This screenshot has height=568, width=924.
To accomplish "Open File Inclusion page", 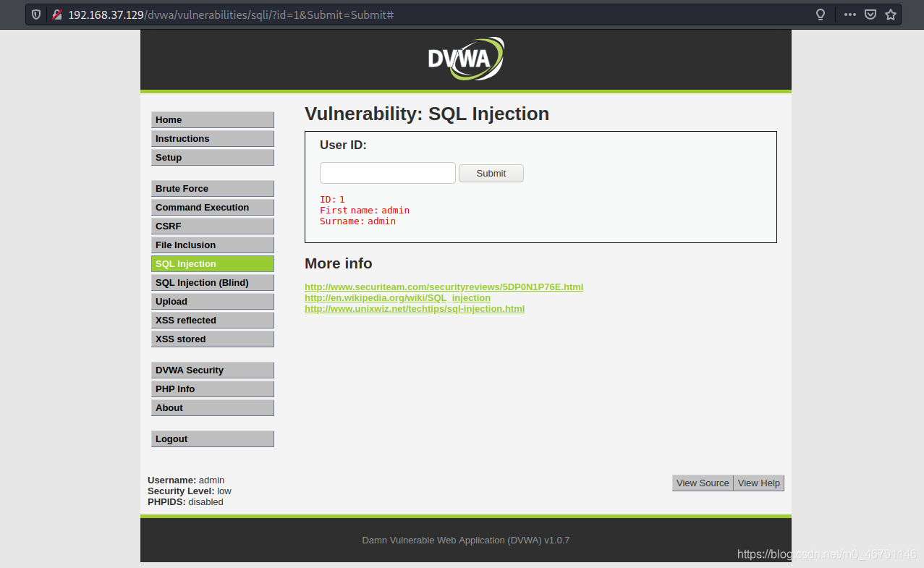I will (213, 245).
